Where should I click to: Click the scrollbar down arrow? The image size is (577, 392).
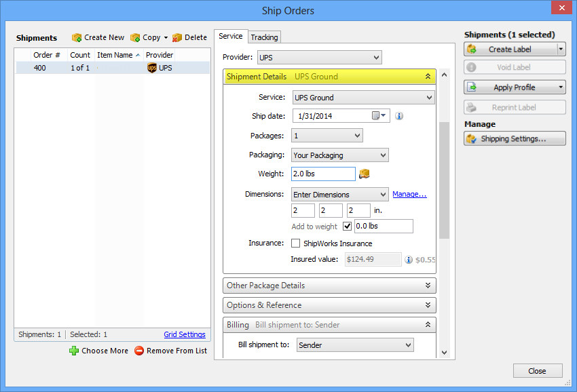click(444, 352)
